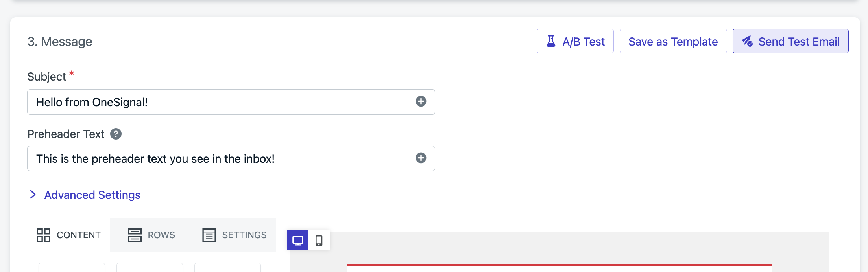
Task: Click the plus icon in Preheader Text field
Action: click(421, 158)
